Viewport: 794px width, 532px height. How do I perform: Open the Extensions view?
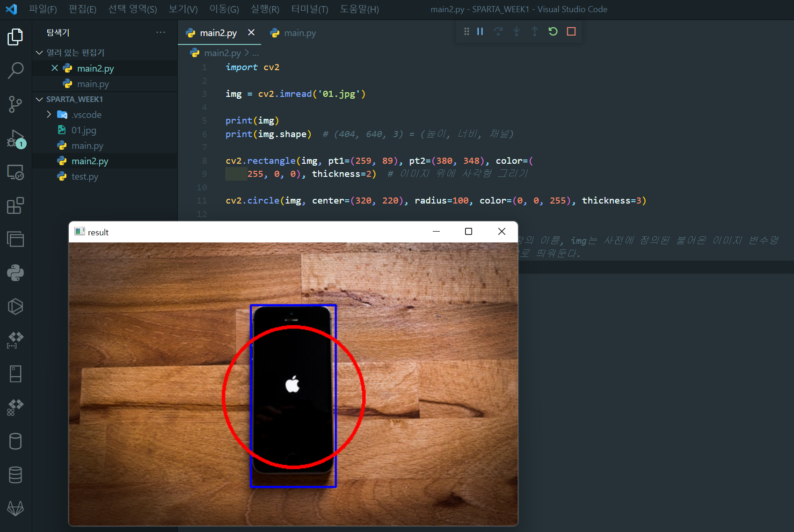15,206
